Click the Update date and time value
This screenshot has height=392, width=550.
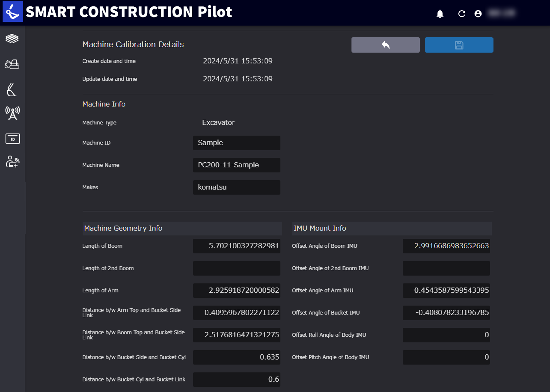[x=238, y=79]
